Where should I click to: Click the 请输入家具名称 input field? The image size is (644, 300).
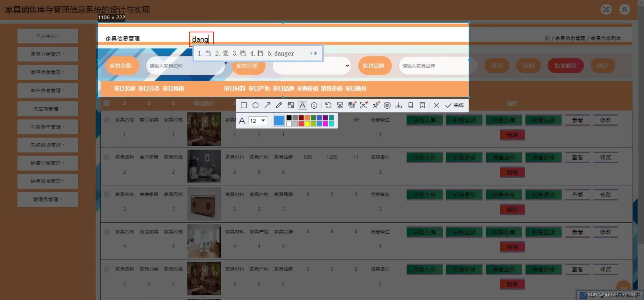(x=185, y=66)
